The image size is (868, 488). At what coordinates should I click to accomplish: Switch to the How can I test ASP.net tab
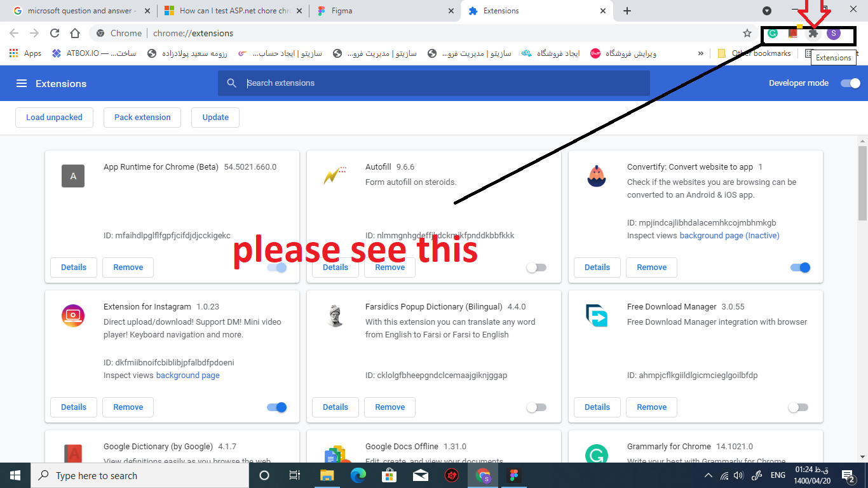(232, 11)
